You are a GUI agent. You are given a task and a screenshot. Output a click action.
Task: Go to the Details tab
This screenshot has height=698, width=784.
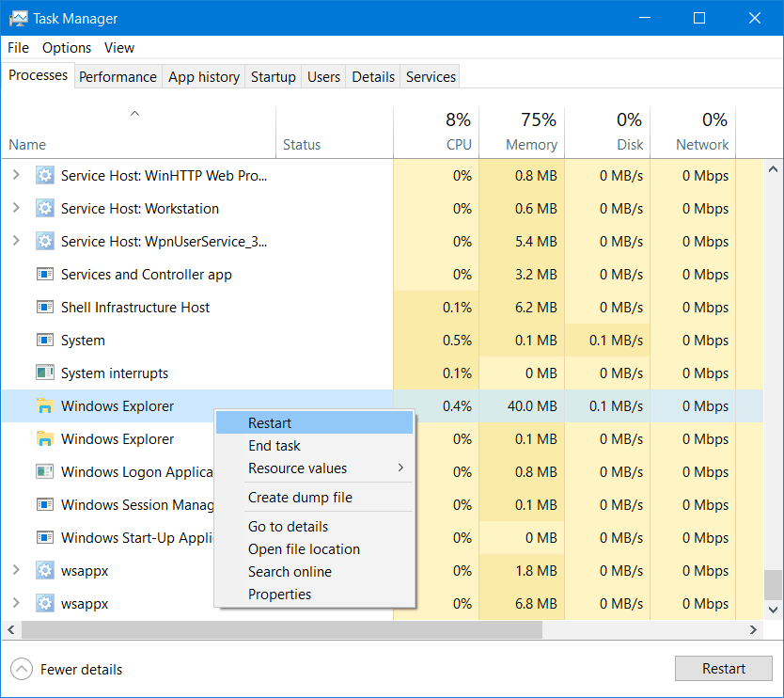pyautogui.click(x=373, y=76)
